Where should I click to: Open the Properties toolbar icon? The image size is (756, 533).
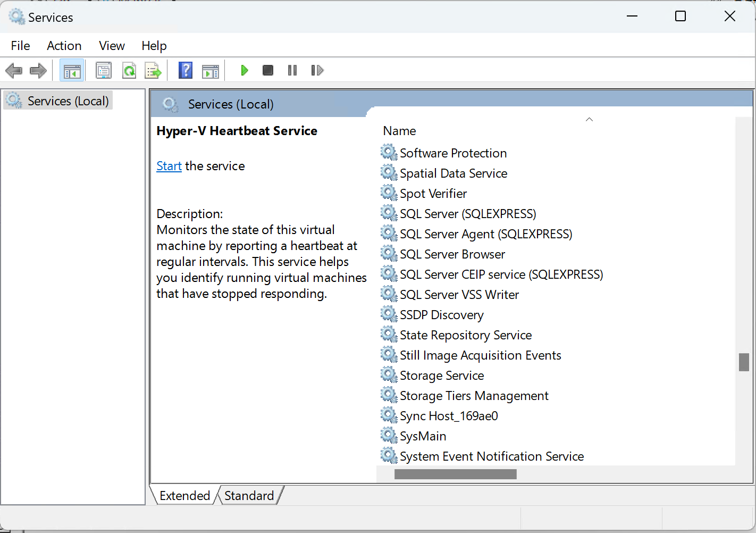103,70
